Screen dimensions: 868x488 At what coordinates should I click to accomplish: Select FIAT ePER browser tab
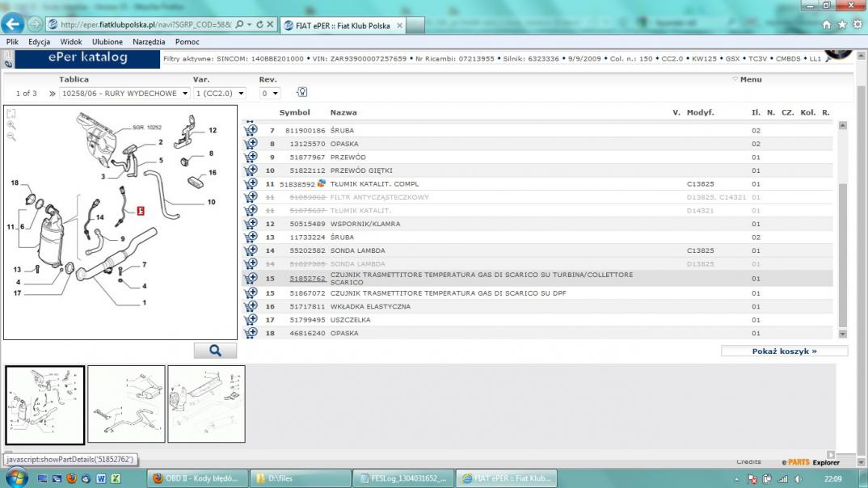[x=343, y=26]
